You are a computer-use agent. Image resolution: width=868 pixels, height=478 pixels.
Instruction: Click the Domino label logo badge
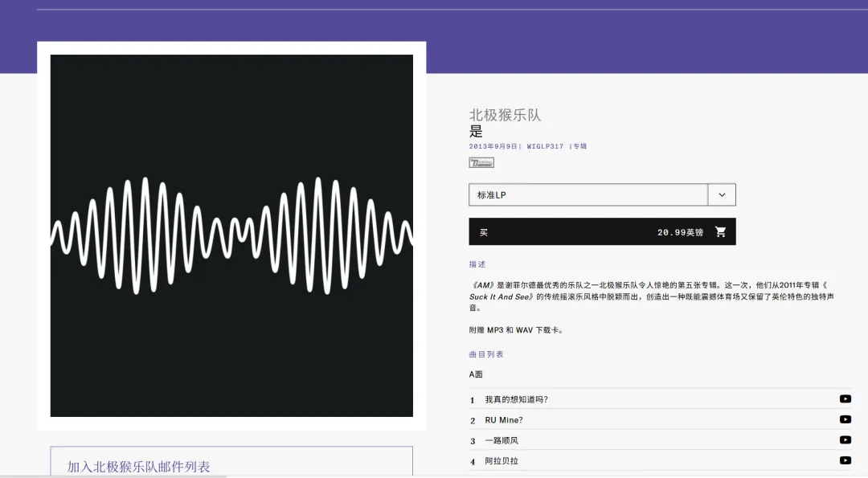[x=481, y=162]
